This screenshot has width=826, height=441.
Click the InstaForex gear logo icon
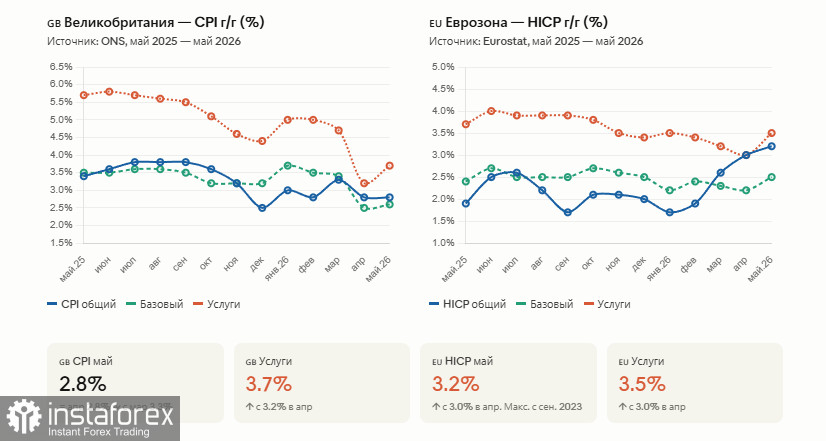click(x=24, y=417)
